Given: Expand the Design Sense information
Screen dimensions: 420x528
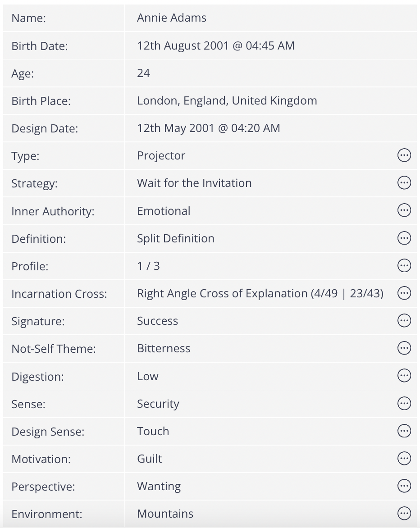Looking at the screenshot, I should point(404,431).
